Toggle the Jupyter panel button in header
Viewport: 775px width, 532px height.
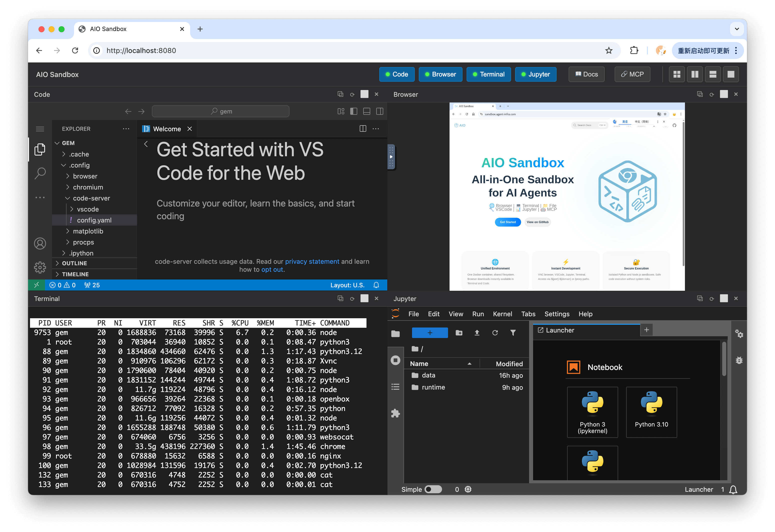tap(536, 74)
